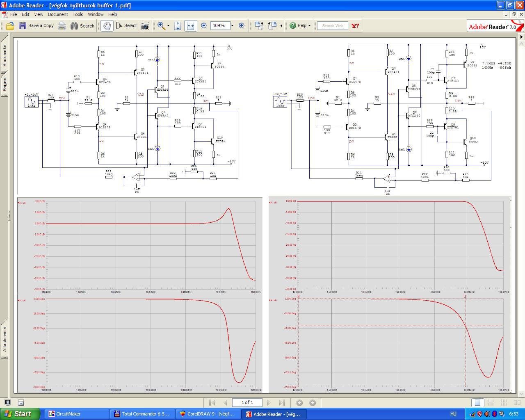
Task: Go to the previous view
Action: coord(299,403)
